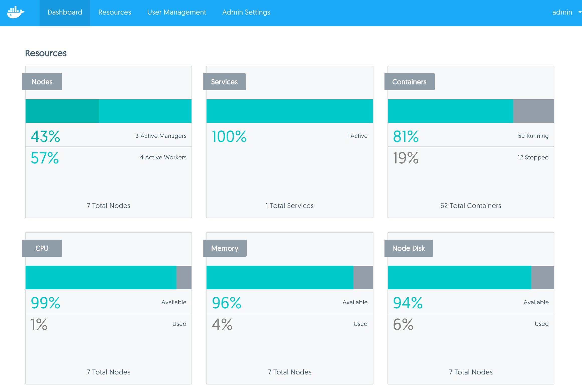
Task: Click the gray used segment of Memory bar
Action: pyautogui.click(x=363, y=277)
